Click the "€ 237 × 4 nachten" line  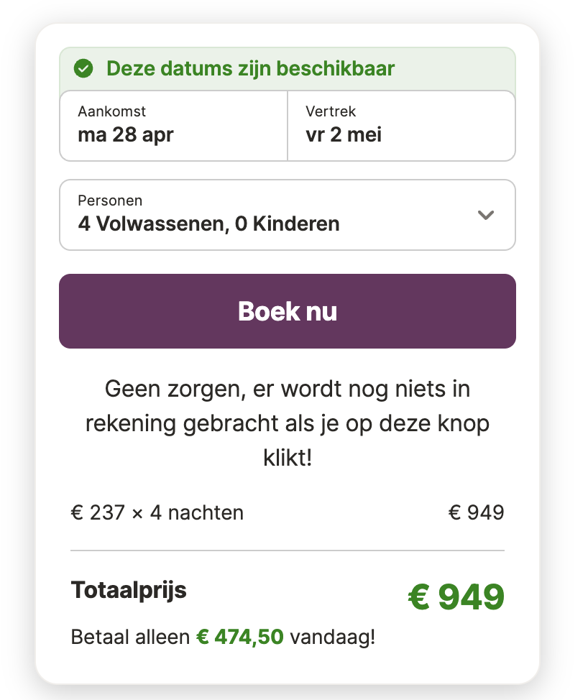point(157,512)
